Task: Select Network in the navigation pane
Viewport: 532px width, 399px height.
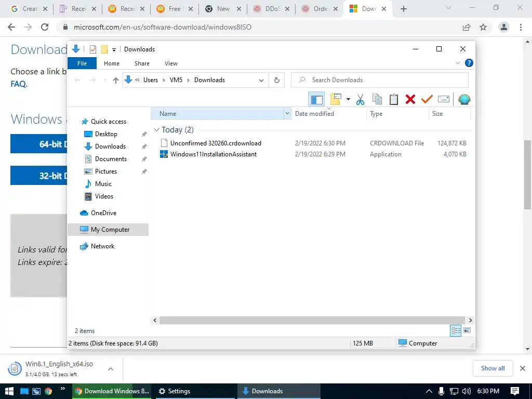Action: pos(102,246)
